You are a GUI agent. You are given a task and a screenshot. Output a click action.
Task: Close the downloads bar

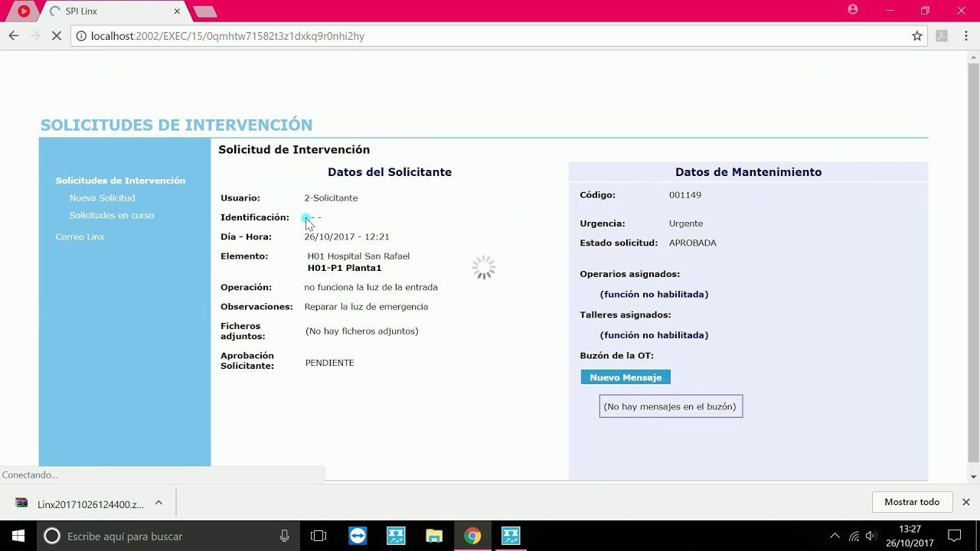965,502
